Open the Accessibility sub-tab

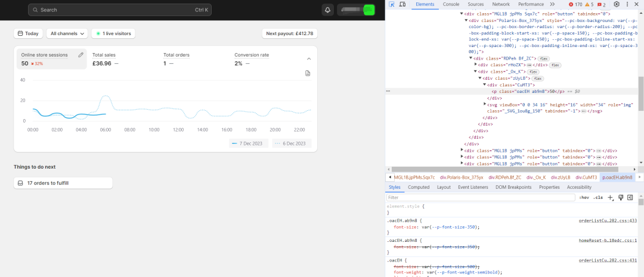(579, 187)
